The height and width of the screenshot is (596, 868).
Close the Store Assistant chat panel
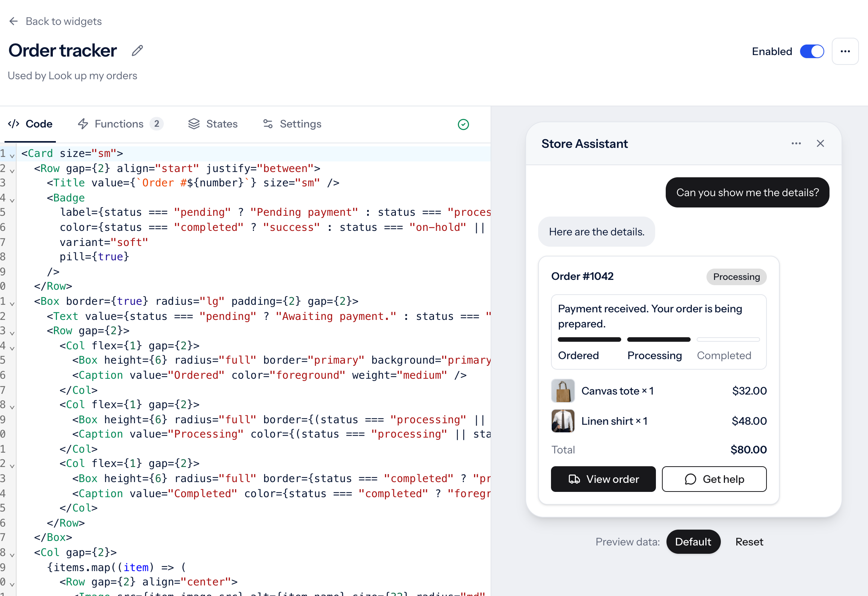pyautogui.click(x=820, y=143)
